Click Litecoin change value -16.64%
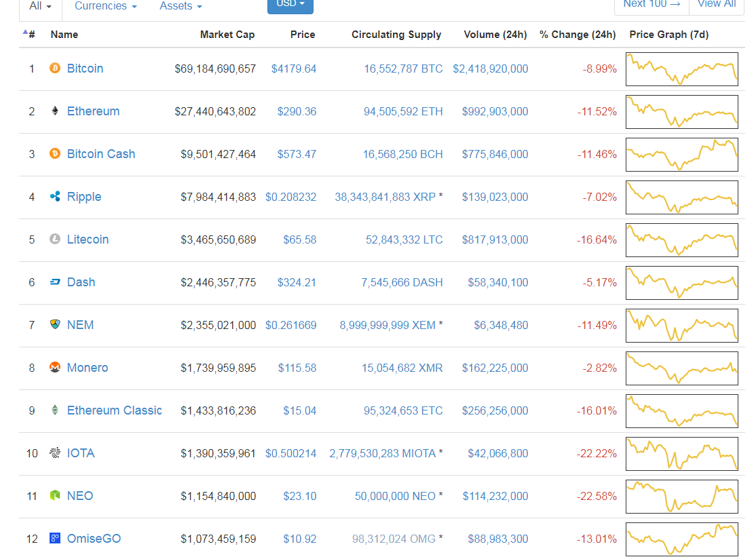Image resolution: width=756 pixels, height=557 pixels. (597, 240)
